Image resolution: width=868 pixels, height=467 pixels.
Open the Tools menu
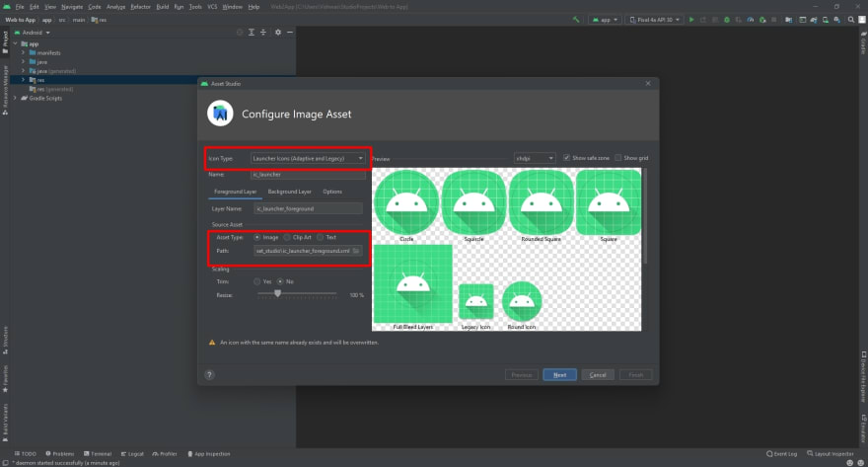tap(195, 7)
